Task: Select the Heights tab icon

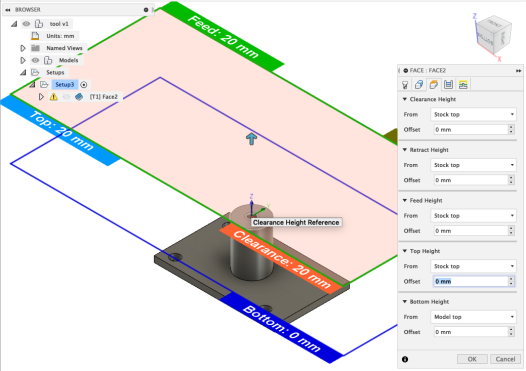Action: (x=433, y=85)
